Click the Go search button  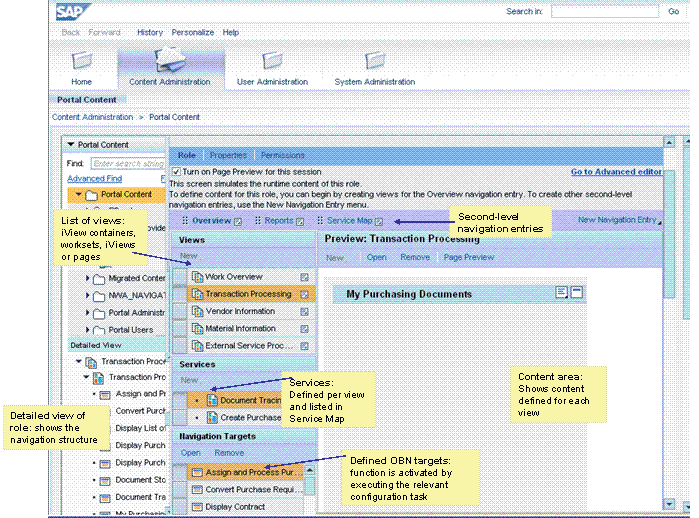tap(674, 12)
